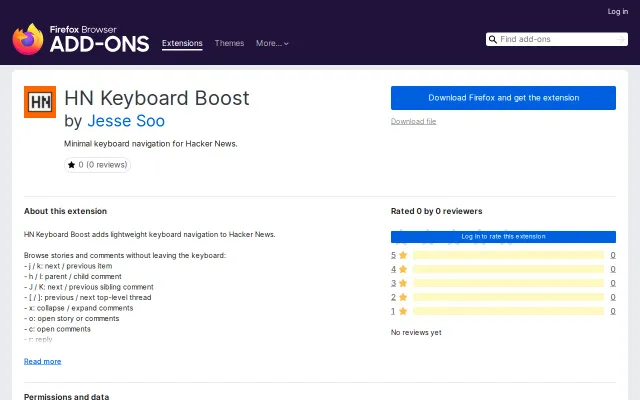Click the count 0 for 4 stars
Screen dimensions: 640x400
[613, 269]
